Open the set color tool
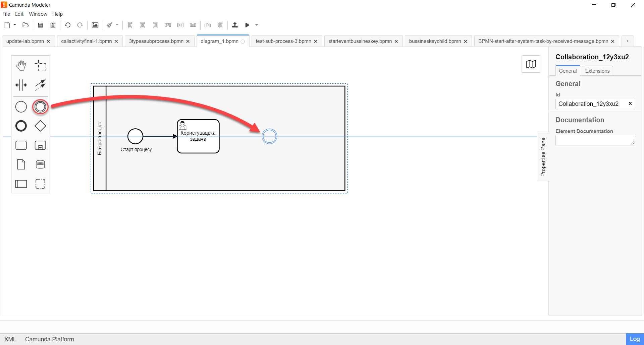This screenshot has width=644, height=345. (110, 25)
